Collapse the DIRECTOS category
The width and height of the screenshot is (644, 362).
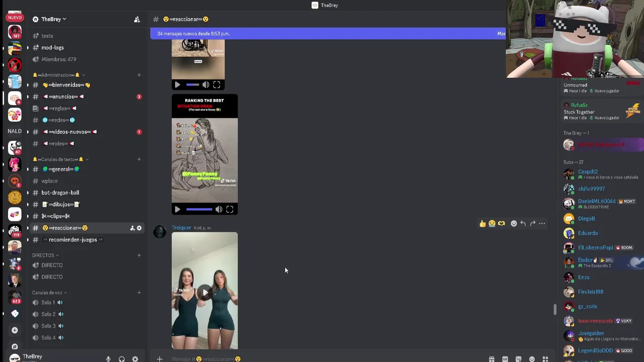[x=45, y=255]
